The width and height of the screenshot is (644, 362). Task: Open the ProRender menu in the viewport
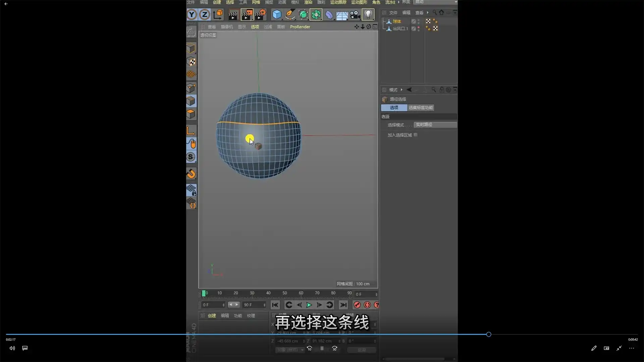[x=300, y=27]
